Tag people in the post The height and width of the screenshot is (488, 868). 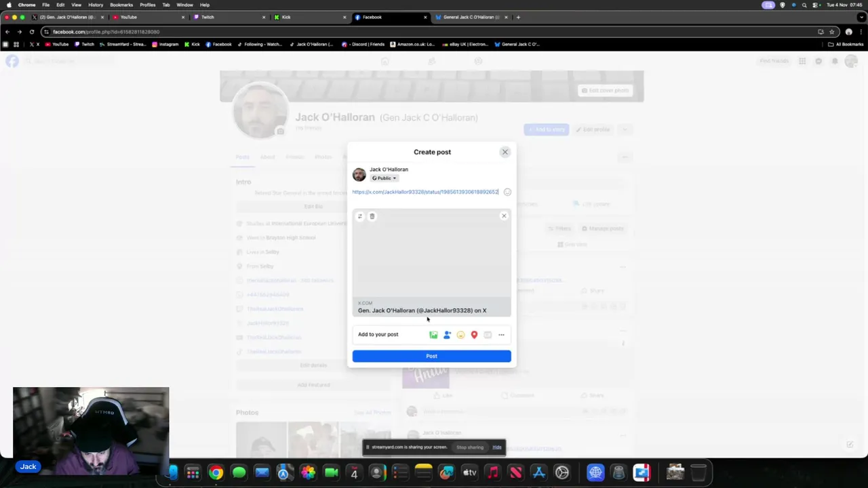pyautogui.click(x=447, y=335)
